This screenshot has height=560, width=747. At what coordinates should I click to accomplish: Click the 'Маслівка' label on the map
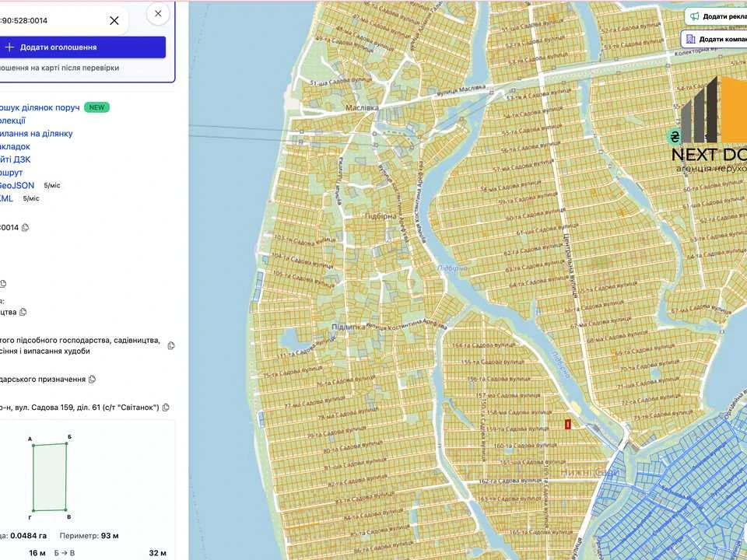(x=362, y=107)
